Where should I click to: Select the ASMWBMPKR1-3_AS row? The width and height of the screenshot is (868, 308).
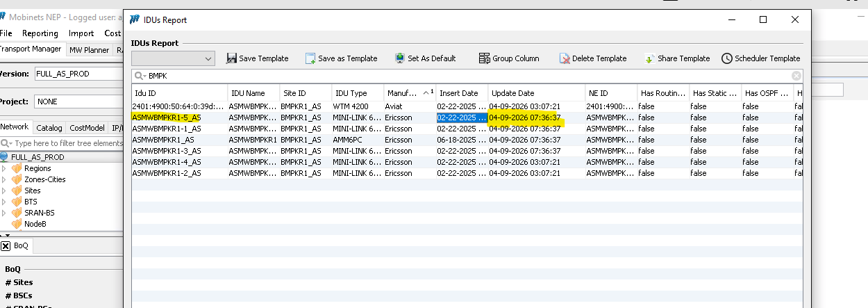pos(167,151)
